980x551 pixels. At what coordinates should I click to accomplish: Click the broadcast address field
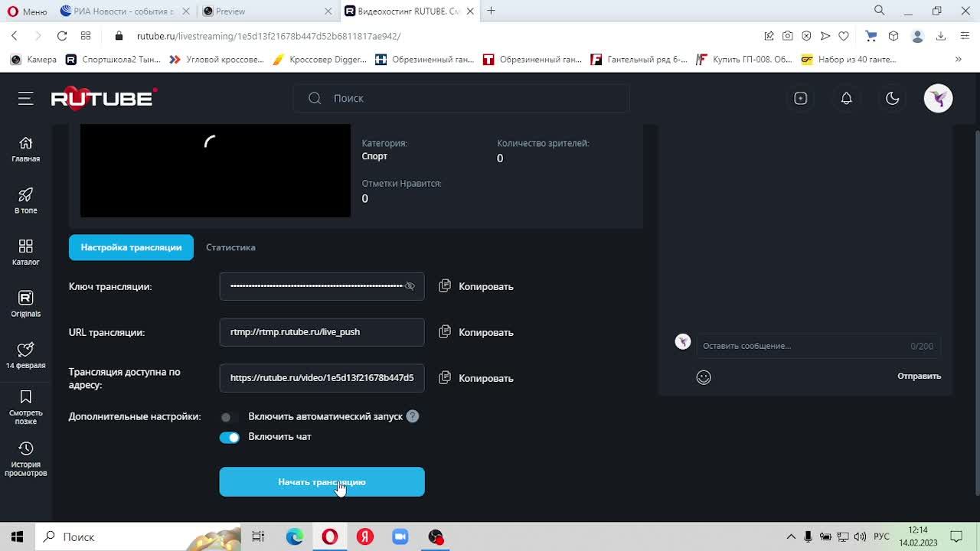[x=322, y=378]
